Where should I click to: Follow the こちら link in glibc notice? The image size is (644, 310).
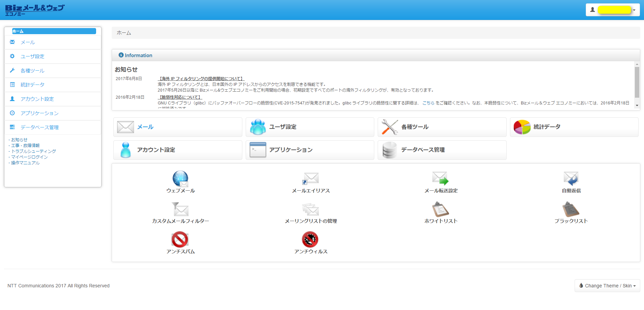tap(428, 103)
